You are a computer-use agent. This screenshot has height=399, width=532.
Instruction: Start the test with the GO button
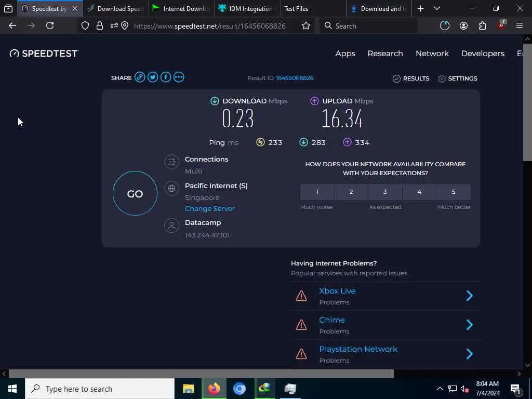point(135,193)
